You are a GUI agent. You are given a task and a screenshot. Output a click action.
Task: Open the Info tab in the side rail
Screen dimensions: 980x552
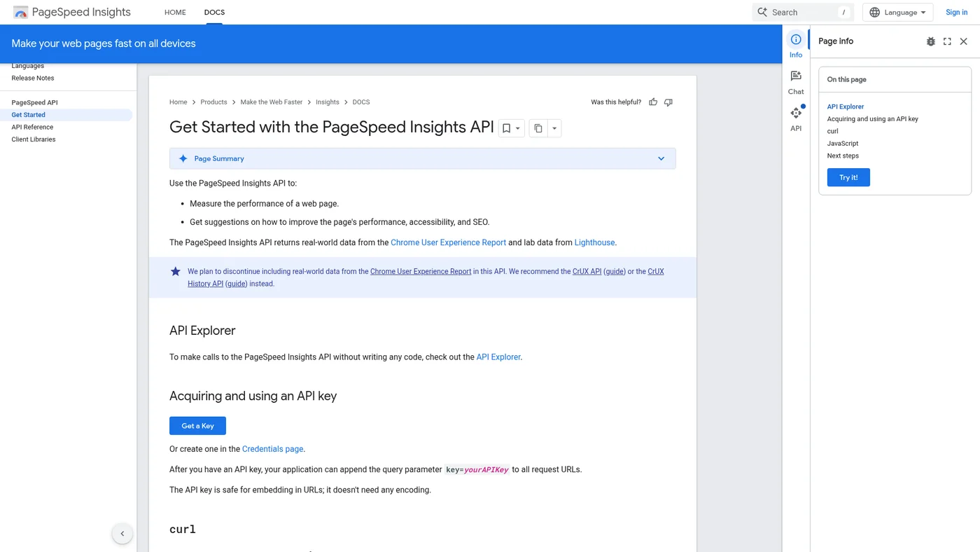[796, 45]
